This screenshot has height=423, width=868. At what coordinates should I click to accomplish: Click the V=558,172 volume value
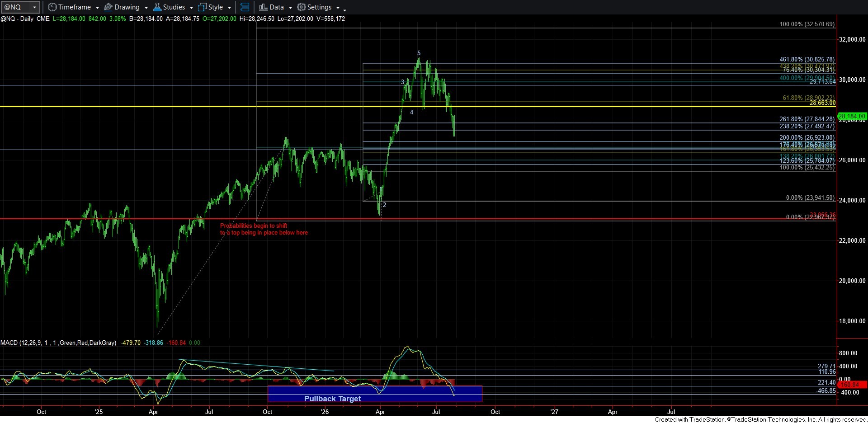click(330, 19)
